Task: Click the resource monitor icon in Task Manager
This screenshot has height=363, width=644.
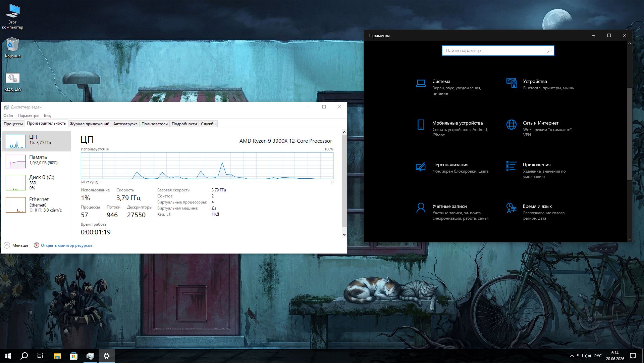Action: coord(37,245)
